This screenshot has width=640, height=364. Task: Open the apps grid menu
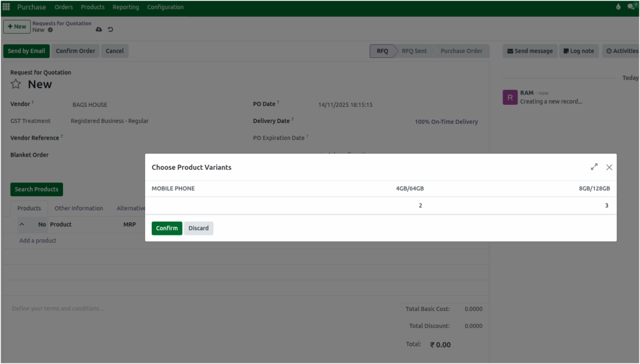coord(6,6)
